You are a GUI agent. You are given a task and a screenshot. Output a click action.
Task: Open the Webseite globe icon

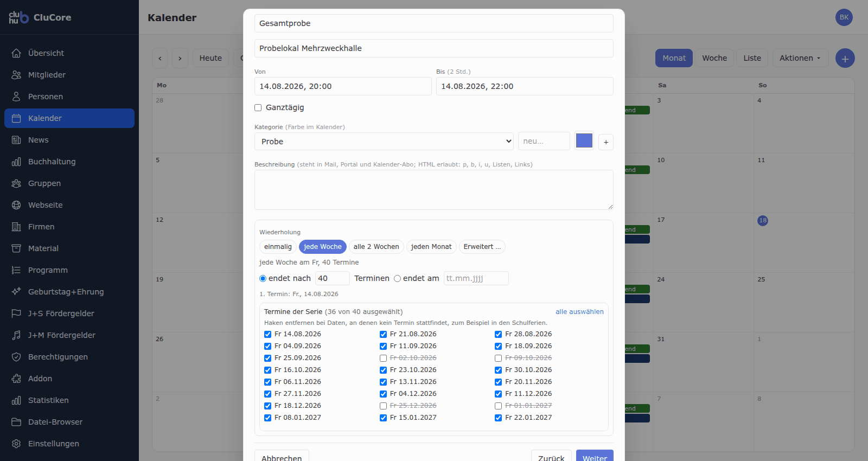point(16,205)
